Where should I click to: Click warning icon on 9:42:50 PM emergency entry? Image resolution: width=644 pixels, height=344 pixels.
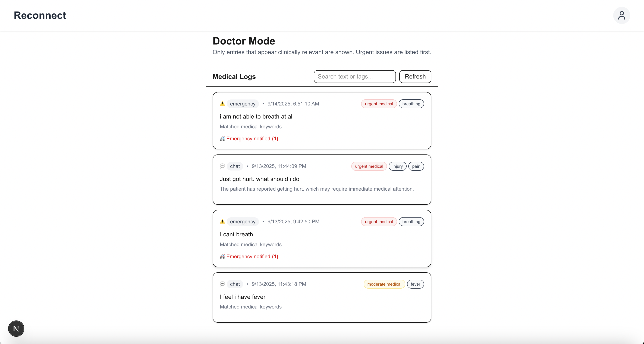222,222
